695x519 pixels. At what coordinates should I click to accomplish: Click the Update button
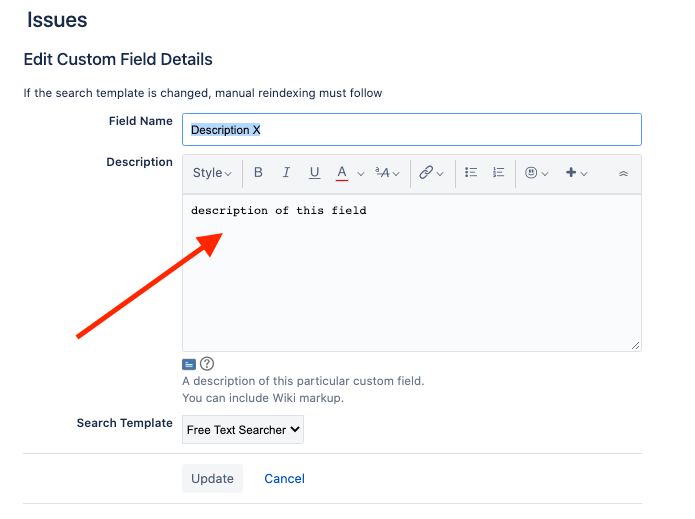(212, 479)
